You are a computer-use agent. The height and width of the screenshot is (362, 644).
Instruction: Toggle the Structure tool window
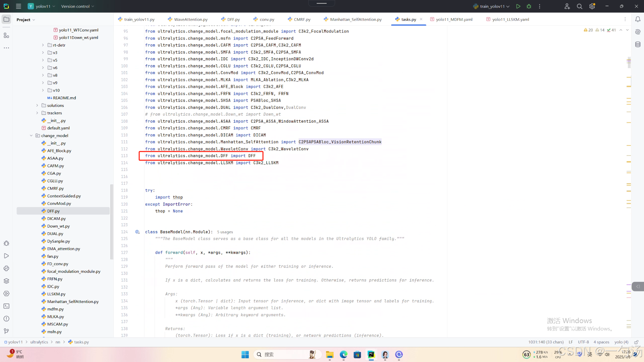coord(6,36)
